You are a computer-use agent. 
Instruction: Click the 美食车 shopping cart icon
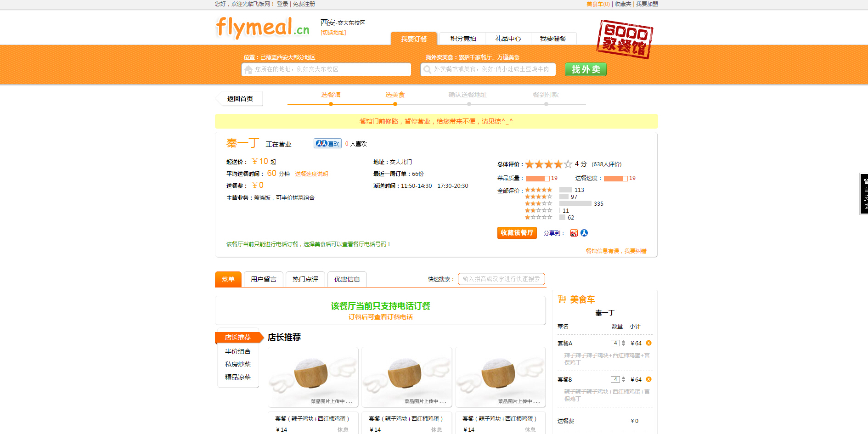(x=562, y=299)
